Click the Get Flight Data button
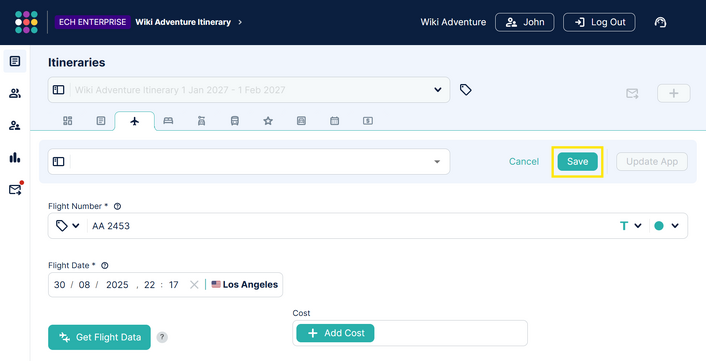This screenshot has width=706, height=361. tap(99, 337)
